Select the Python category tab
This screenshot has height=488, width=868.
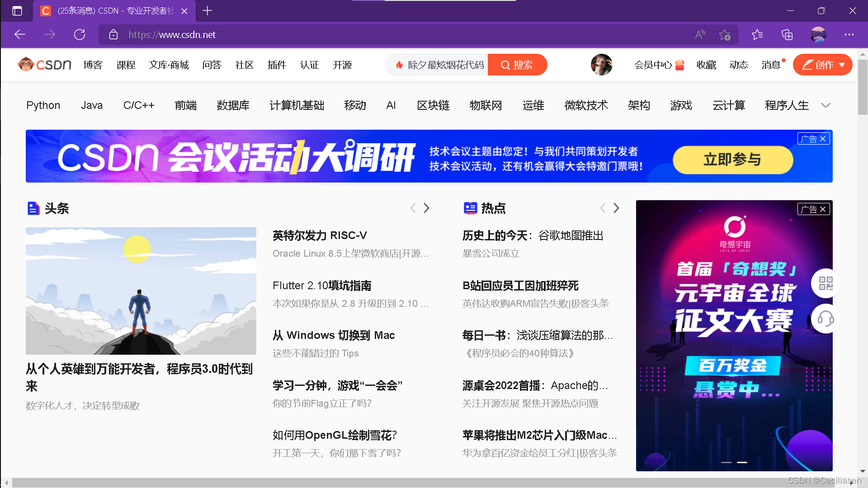coord(43,105)
